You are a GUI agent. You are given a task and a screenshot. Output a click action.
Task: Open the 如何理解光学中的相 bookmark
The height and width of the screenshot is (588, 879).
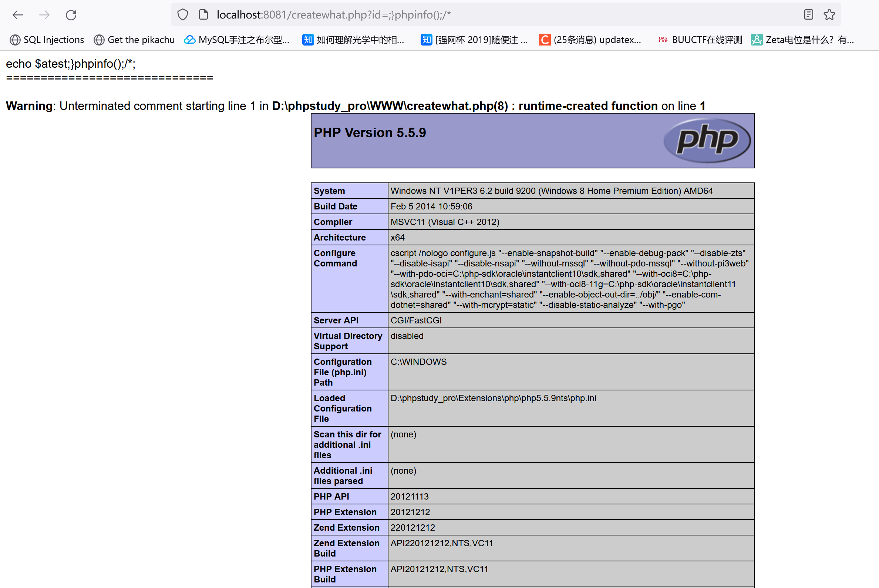pyautogui.click(x=353, y=40)
